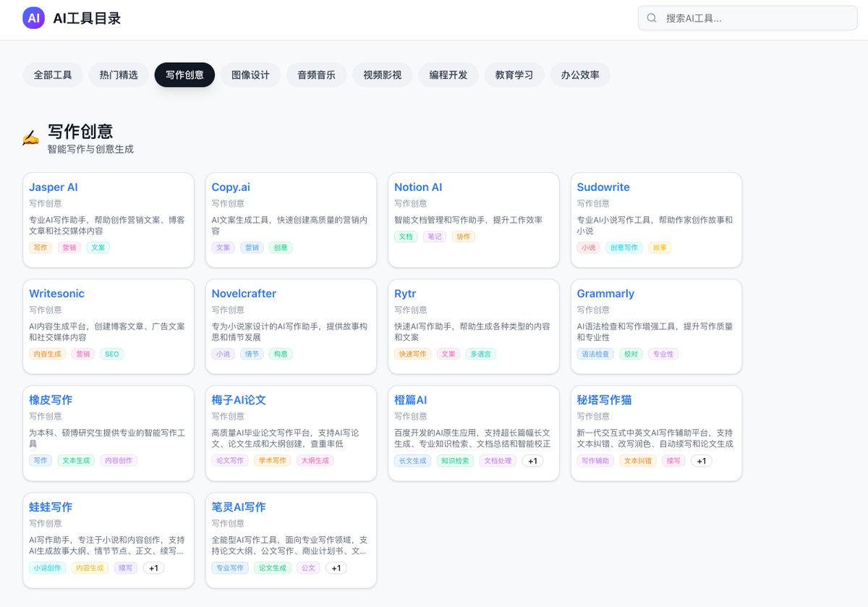Open the Grammarly tool title
This screenshot has height=607, width=868.
605,293
